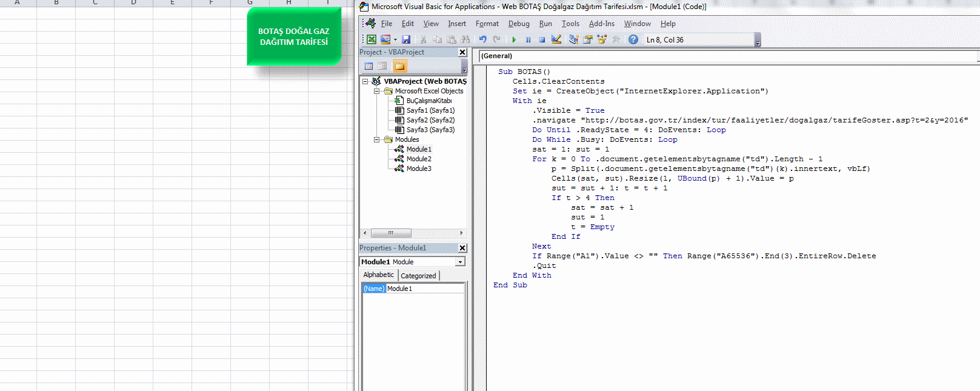
Task: Click the Insert UserForm icon
Action: pyautogui.click(x=385, y=39)
